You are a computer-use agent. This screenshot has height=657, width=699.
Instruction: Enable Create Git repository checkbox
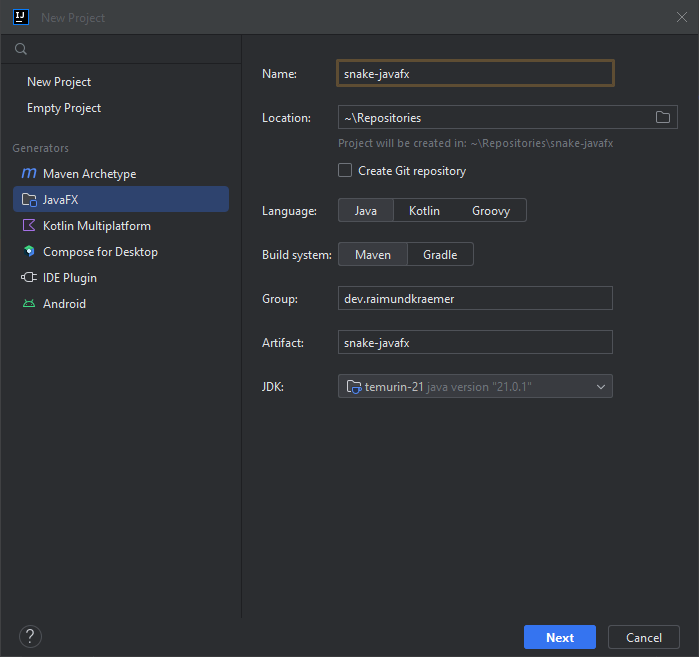(x=345, y=171)
